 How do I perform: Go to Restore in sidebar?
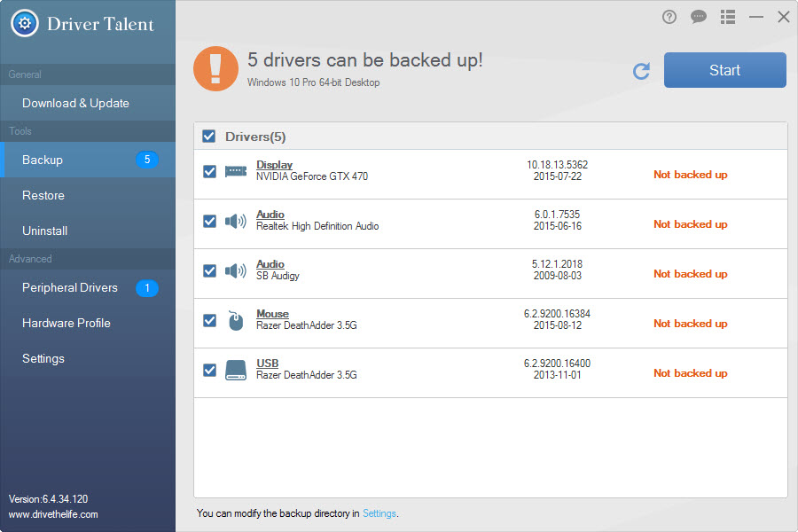pos(88,195)
